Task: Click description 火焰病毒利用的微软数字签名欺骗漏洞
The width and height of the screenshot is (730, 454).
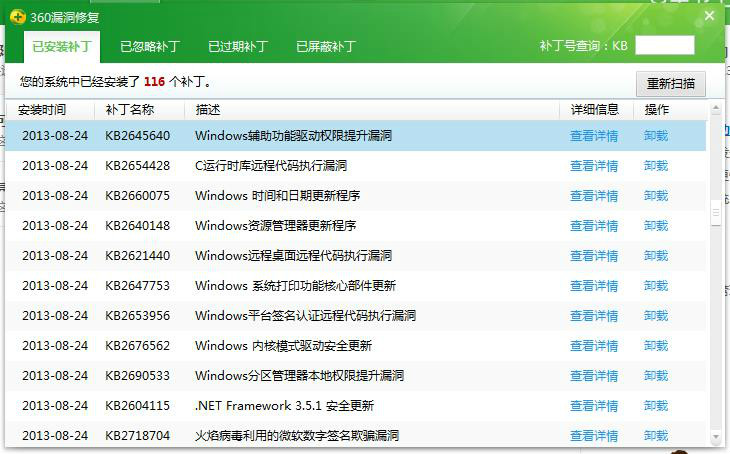Action: (297, 436)
